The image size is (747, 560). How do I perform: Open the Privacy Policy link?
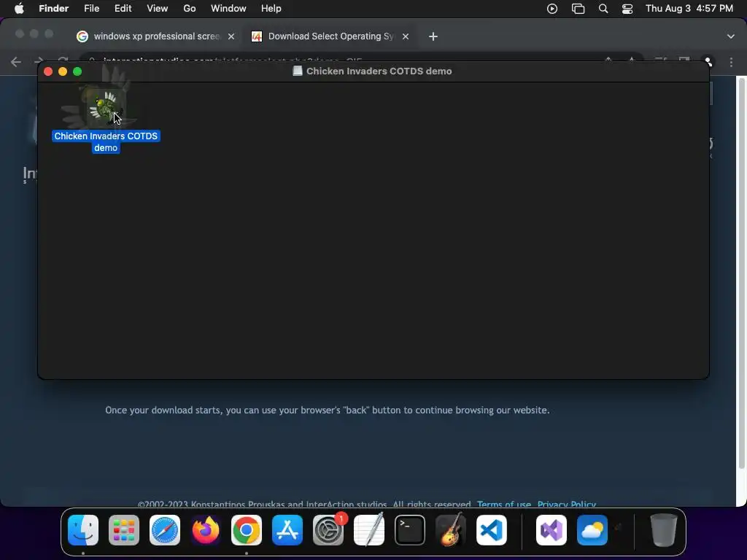coord(566,504)
